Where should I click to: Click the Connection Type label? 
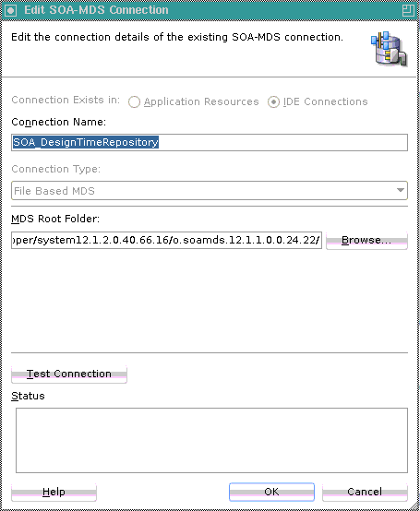tap(56, 170)
